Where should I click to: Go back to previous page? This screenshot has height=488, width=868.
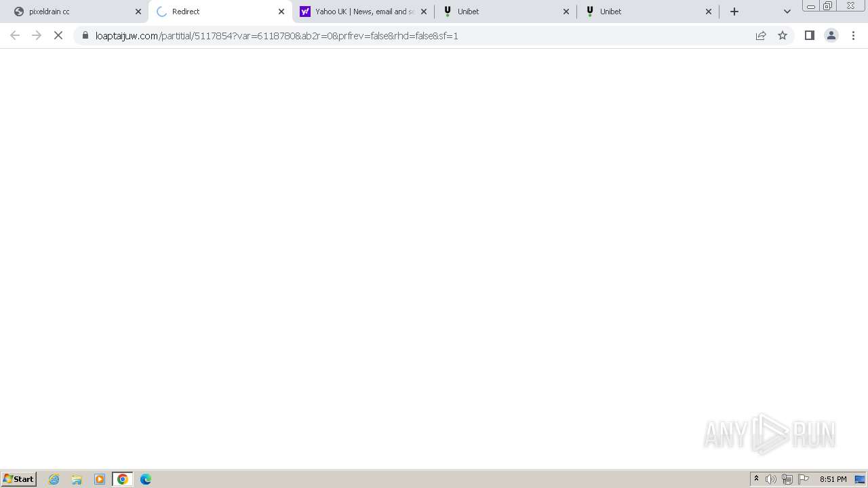coord(15,35)
